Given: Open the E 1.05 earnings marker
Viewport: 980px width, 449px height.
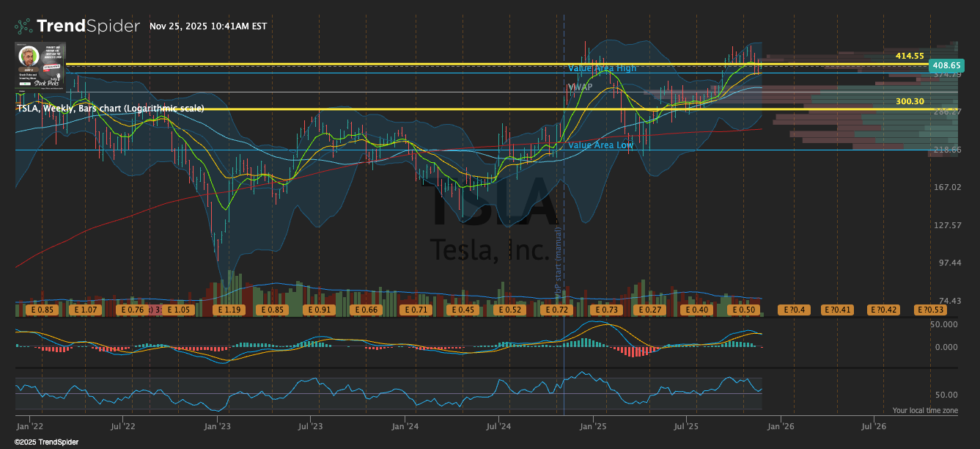Looking at the screenshot, I should pos(177,310).
